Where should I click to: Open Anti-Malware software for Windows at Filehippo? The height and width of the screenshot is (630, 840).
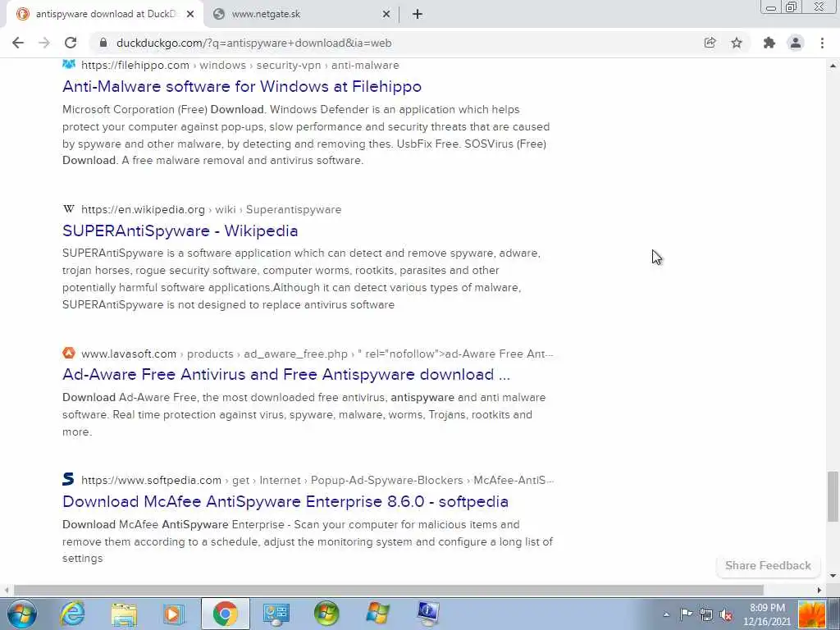pyautogui.click(x=242, y=86)
